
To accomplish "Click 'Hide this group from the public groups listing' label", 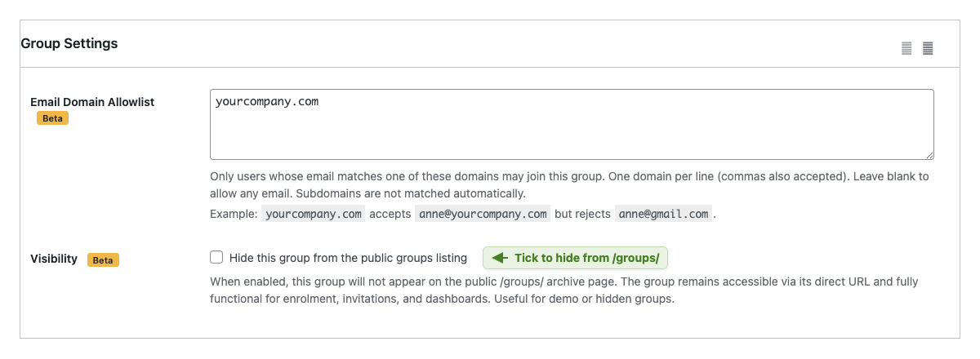I will (348, 258).
